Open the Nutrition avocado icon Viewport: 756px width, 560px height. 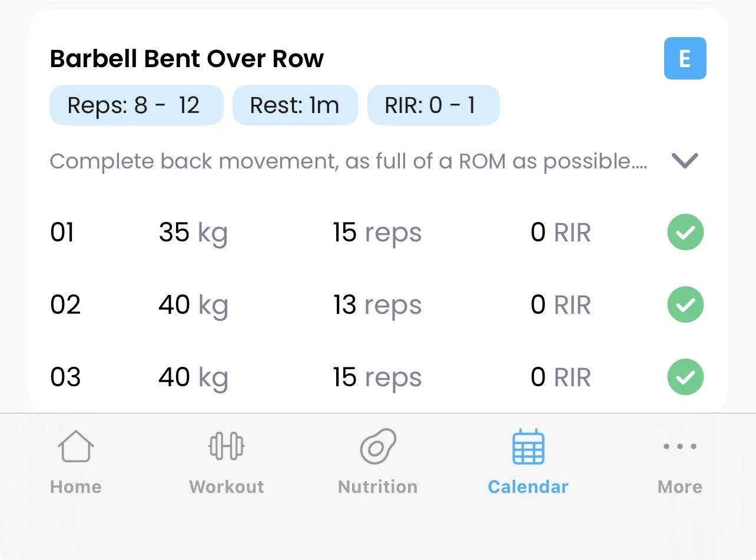[x=378, y=446]
